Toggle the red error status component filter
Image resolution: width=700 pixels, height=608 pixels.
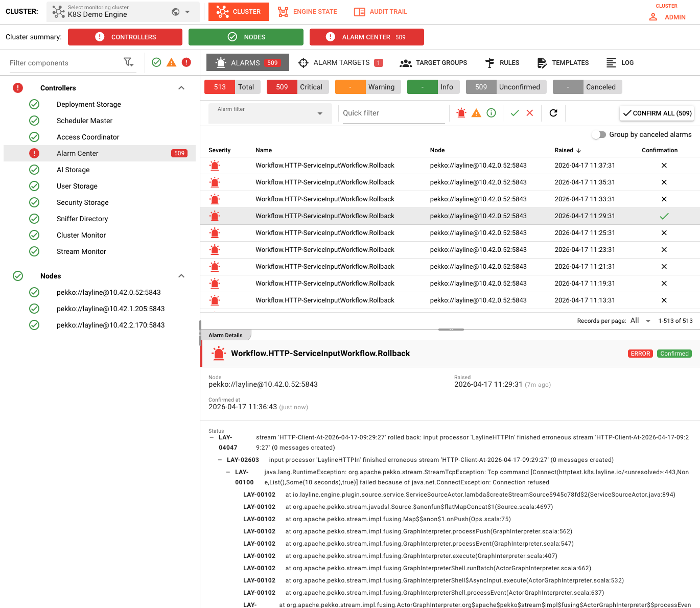(x=186, y=62)
